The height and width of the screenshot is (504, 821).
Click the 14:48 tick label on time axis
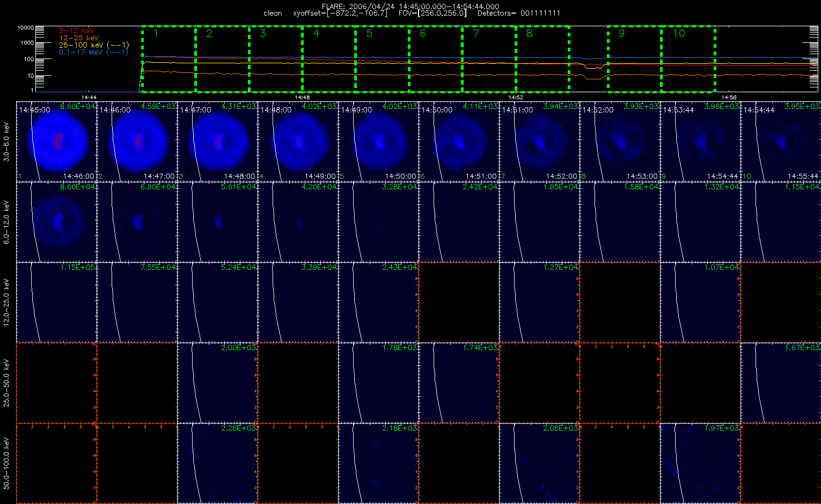[302, 97]
